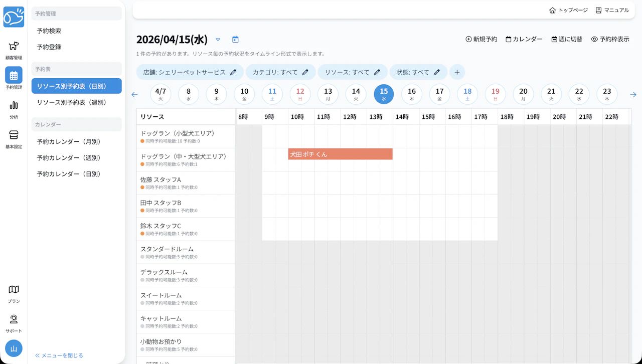Viewport: 642px width, 364px height.
Task: Open the date dropdown beside 2026/04/15
Action: click(218, 39)
